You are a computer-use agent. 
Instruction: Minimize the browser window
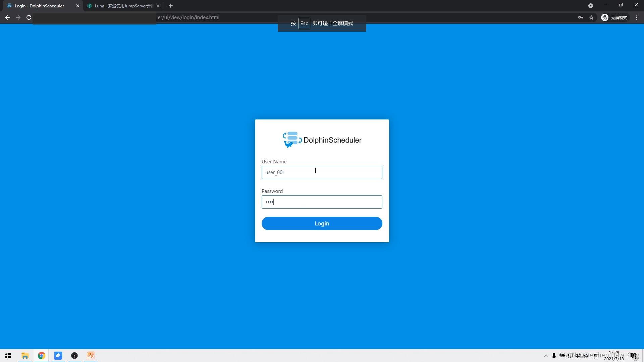[605, 5]
